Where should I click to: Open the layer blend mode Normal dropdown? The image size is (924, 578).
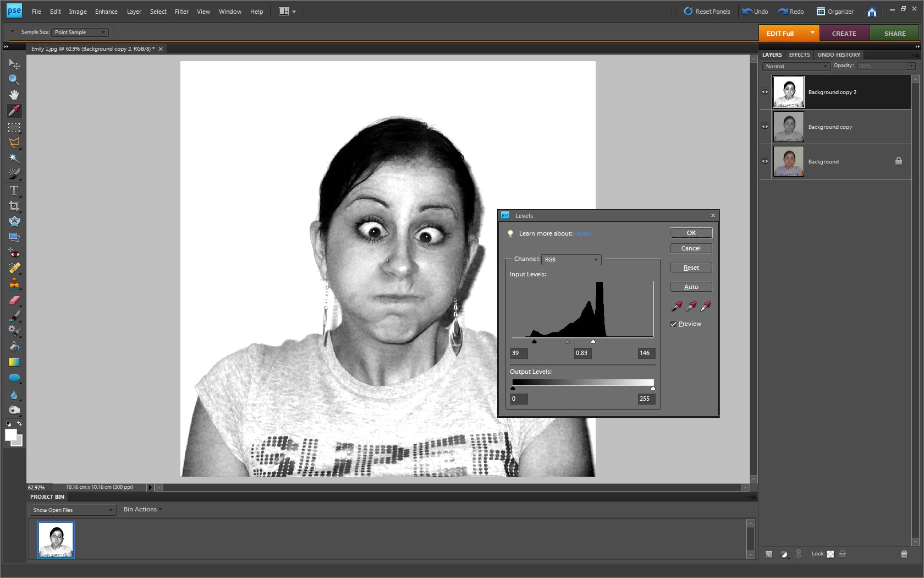pyautogui.click(x=796, y=66)
